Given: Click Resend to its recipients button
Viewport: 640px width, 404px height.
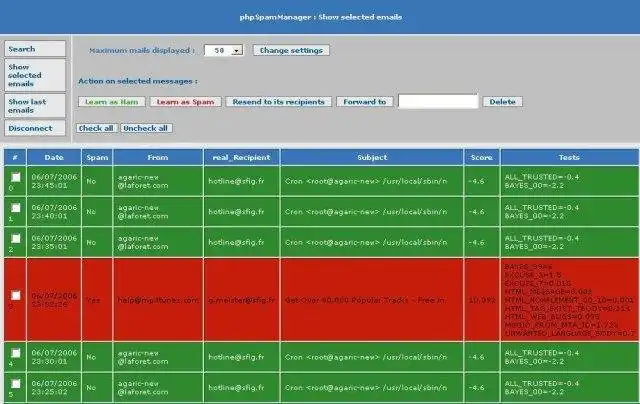Looking at the screenshot, I should pyautogui.click(x=279, y=102).
